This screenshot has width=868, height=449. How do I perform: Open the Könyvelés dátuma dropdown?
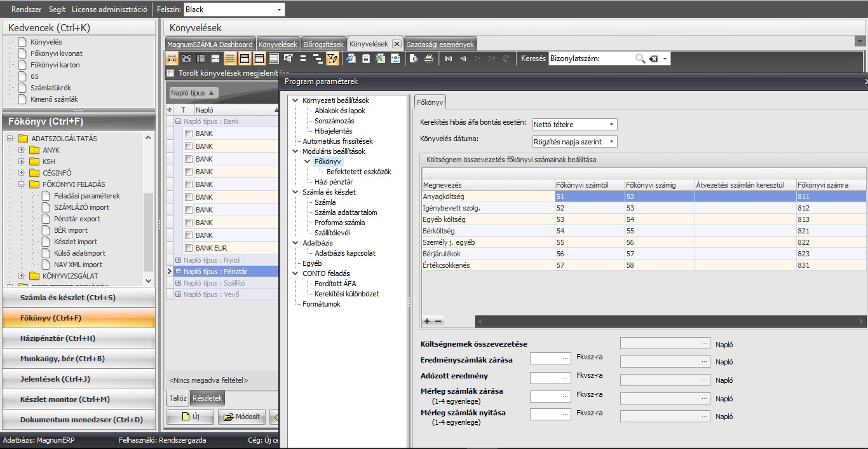pyautogui.click(x=611, y=142)
